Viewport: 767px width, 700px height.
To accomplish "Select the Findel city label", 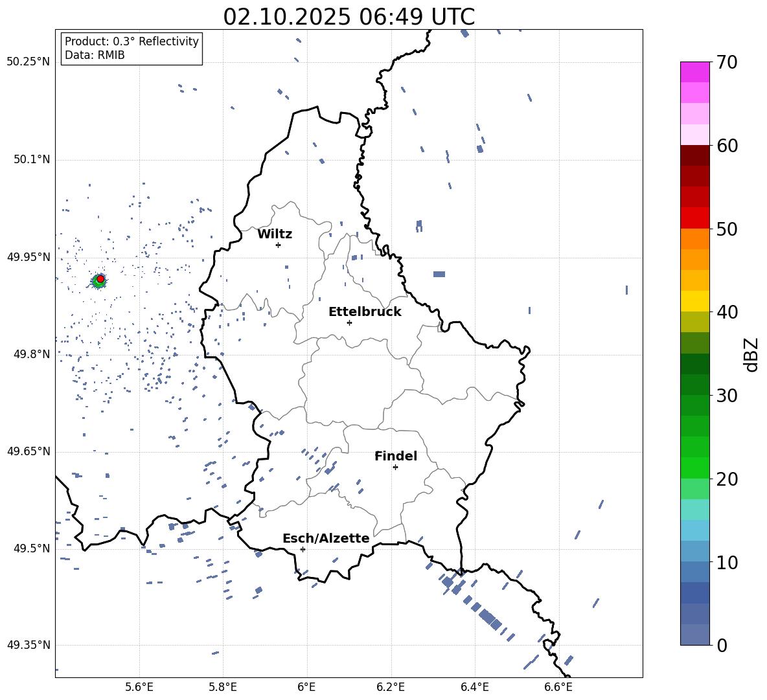I will tap(396, 456).
